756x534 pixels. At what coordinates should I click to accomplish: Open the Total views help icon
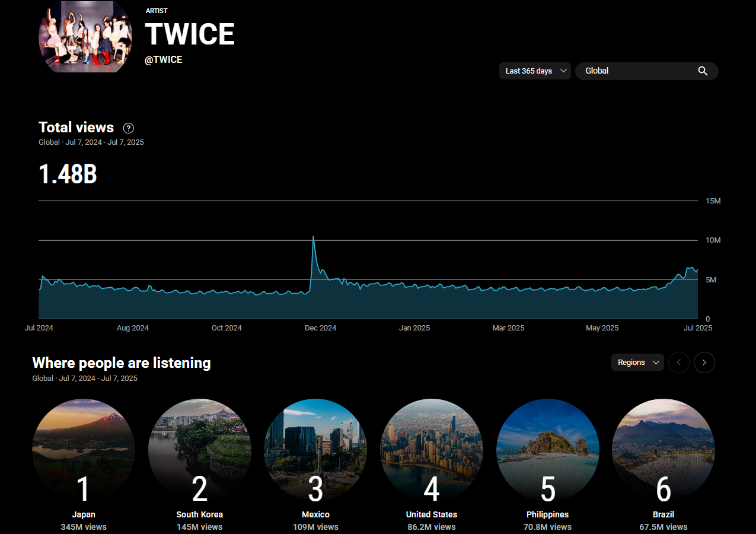(x=128, y=128)
